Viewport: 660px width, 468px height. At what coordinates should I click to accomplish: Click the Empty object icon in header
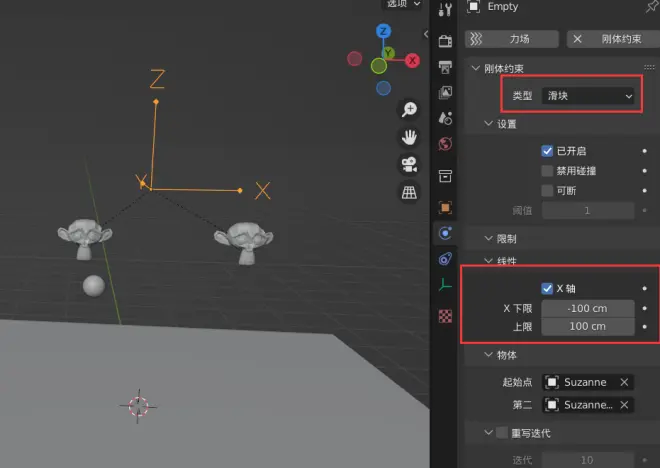click(474, 6)
